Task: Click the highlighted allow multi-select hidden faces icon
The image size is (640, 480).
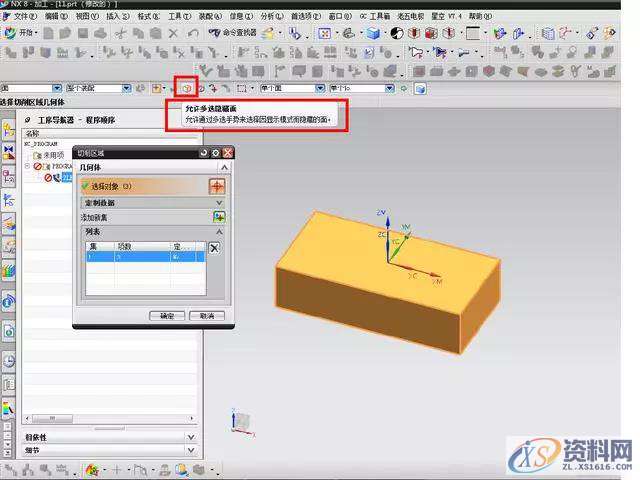Action: [184, 88]
